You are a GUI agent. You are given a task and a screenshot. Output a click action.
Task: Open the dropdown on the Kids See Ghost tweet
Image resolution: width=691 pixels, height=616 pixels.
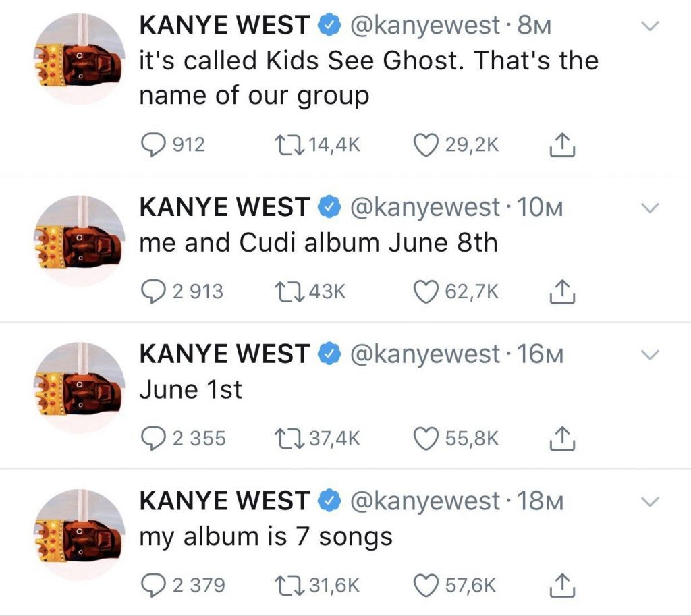tap(650, 26)
